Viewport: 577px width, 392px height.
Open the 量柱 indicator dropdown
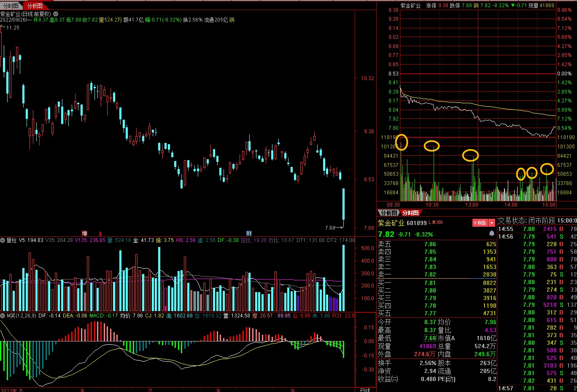3,240
